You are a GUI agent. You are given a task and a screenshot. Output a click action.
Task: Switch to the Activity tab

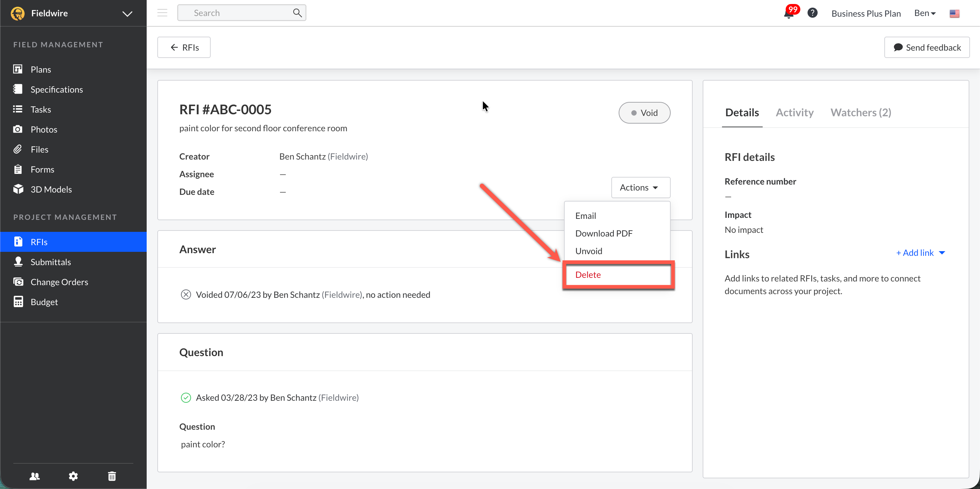coord(794,113)
